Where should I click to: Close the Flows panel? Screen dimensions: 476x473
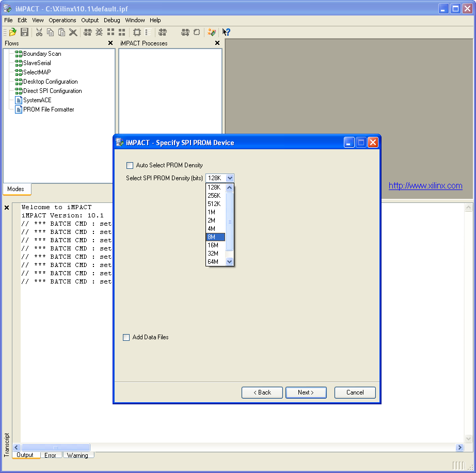110,43
